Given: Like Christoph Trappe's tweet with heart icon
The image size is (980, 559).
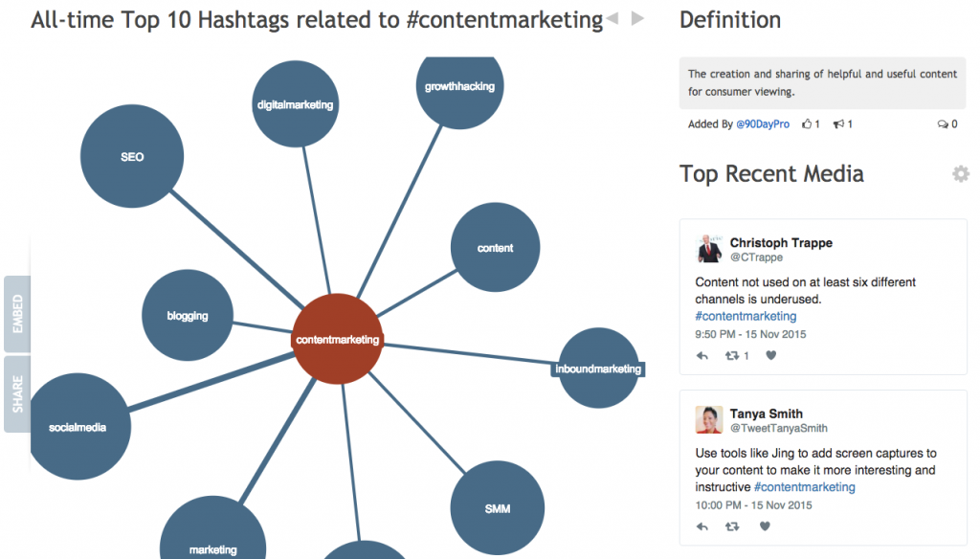Looking at the screenshot, I should click(770, 355).
